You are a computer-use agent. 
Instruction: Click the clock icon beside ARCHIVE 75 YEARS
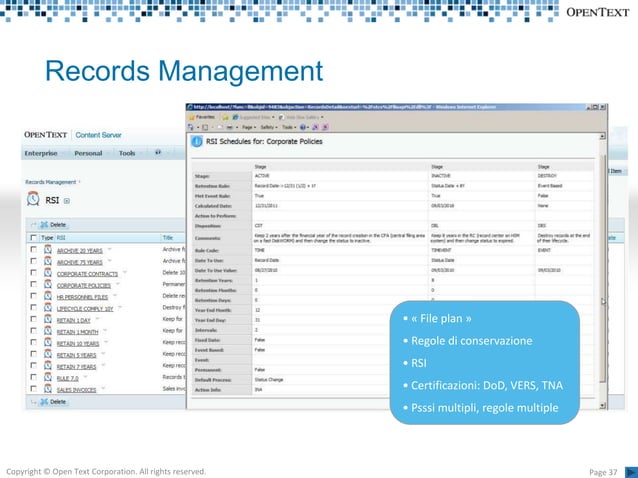tap(48, 261)
